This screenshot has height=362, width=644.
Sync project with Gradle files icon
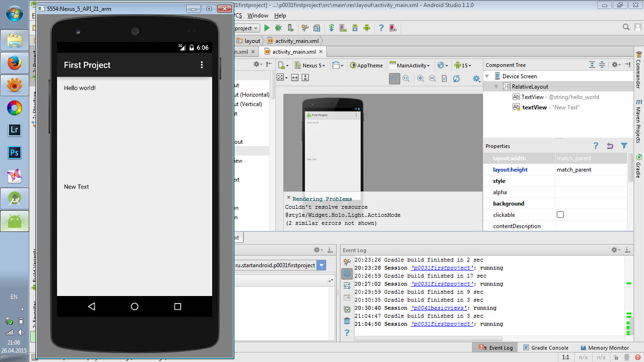coord(331,28)
